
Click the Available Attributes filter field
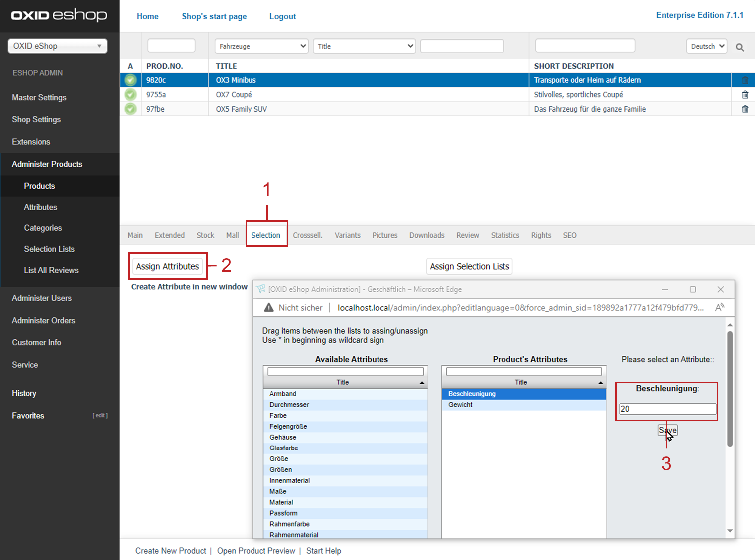(x=346, y=371)
